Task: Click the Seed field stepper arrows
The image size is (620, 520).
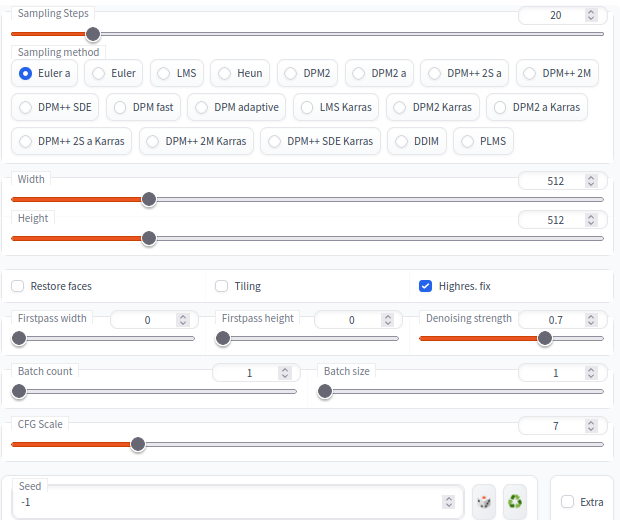Action: 449,502
